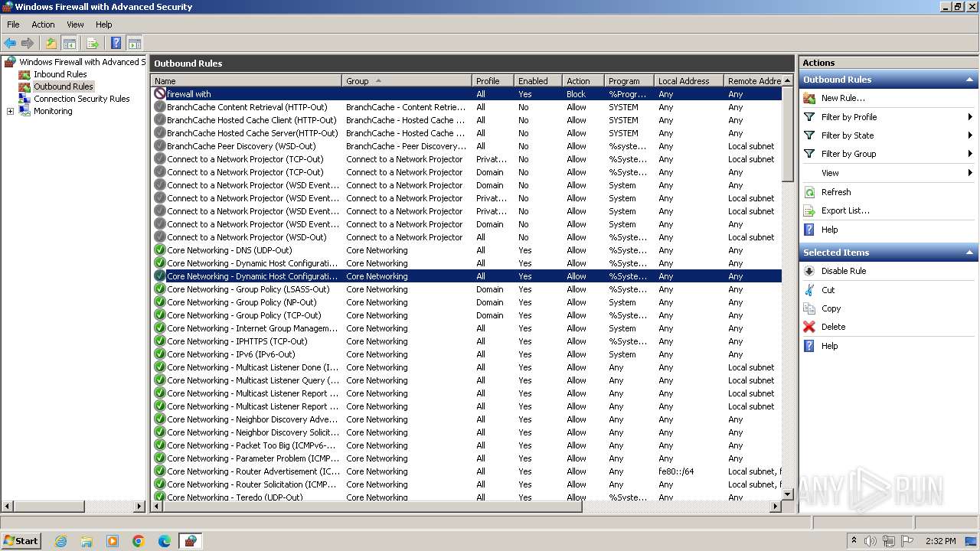Open Internet Explorer from the taskbar
This screenshot has width=980, height=551.
click(x=60, y=541)
